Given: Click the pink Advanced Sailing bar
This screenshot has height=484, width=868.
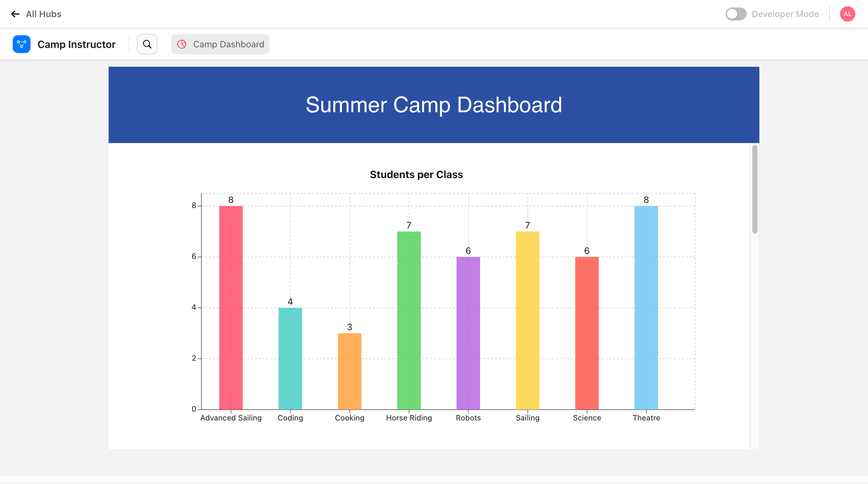Looking at the screenshot, I should pyautogui.click(x=231, y=307).
